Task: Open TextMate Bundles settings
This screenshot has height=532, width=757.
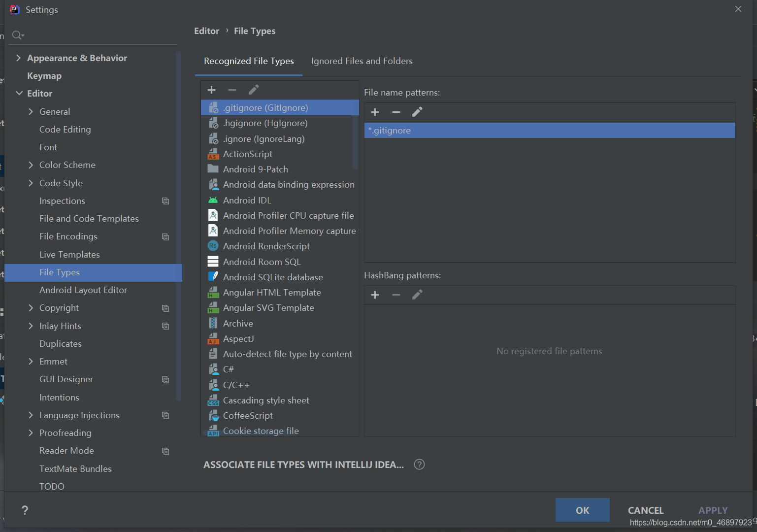Action: tap(75, 468)
